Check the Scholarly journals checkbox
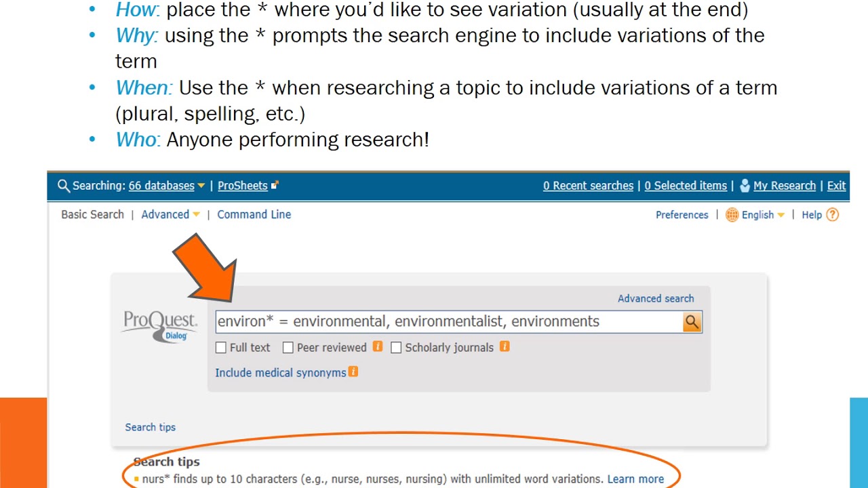The height and width of the screenshot is (488, 868). coord(397,348)
